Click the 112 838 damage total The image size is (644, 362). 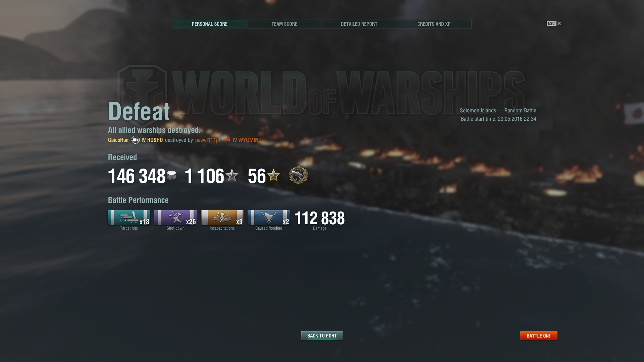pyautogui.click(x=319, y=218)
